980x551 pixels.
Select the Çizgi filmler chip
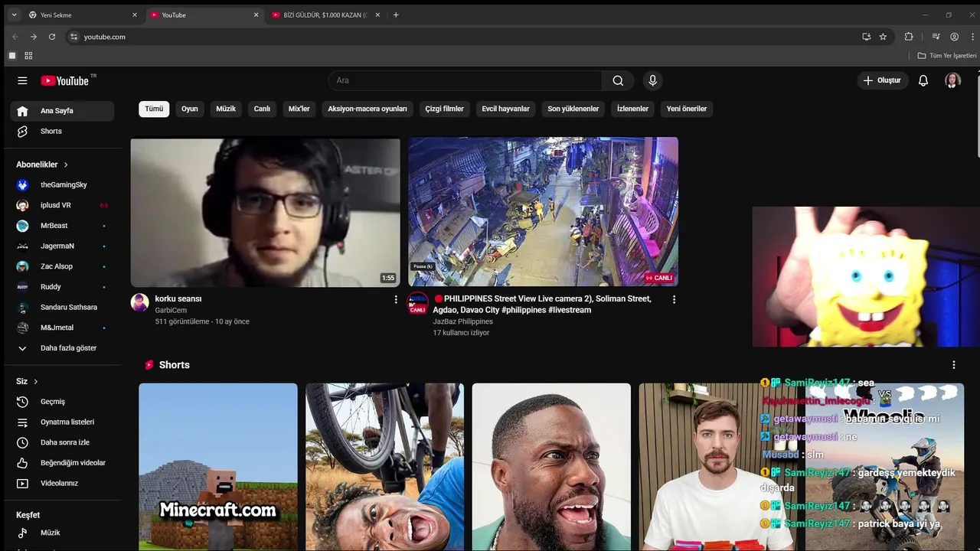coord(445,109)
